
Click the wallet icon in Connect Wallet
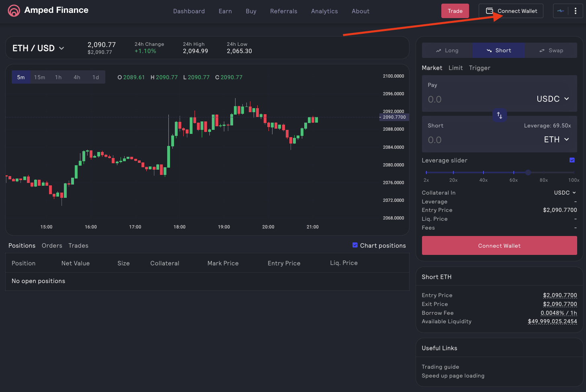click(489, 11)
